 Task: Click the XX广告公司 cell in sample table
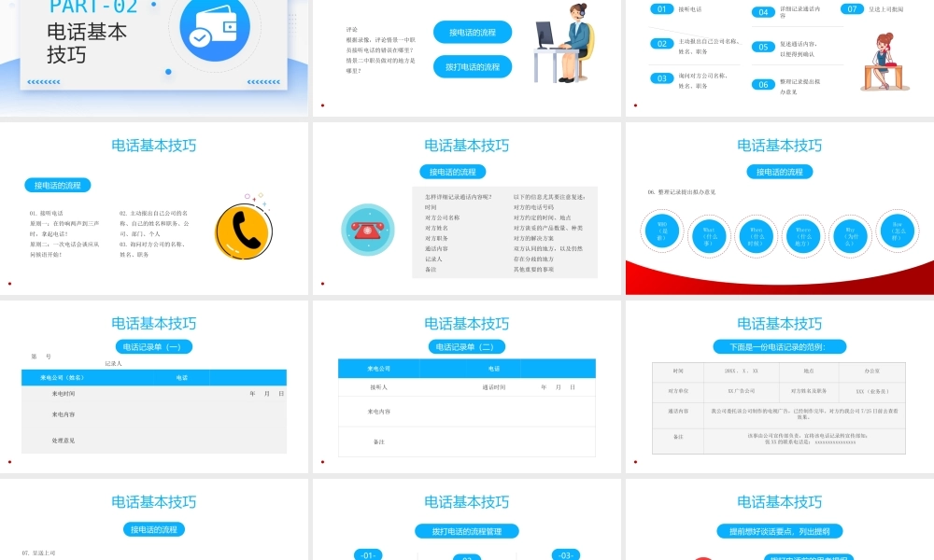tap(741, 391)
